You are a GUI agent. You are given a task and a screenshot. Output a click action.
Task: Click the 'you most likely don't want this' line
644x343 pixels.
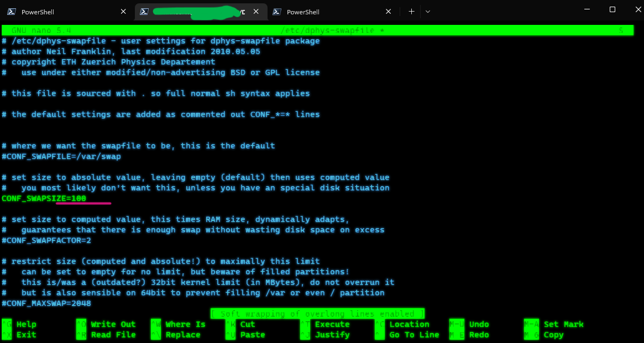click(196, 188)
